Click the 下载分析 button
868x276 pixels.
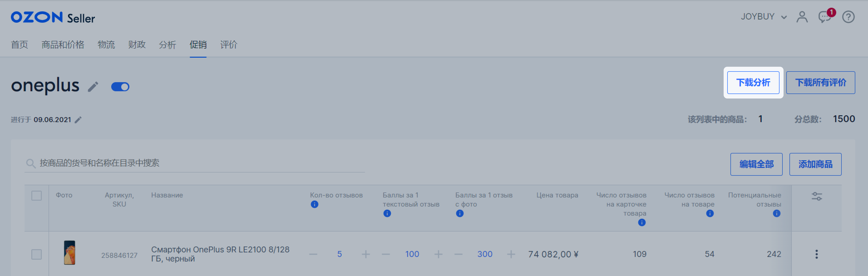pyautogui.click(x=753, y=83)
